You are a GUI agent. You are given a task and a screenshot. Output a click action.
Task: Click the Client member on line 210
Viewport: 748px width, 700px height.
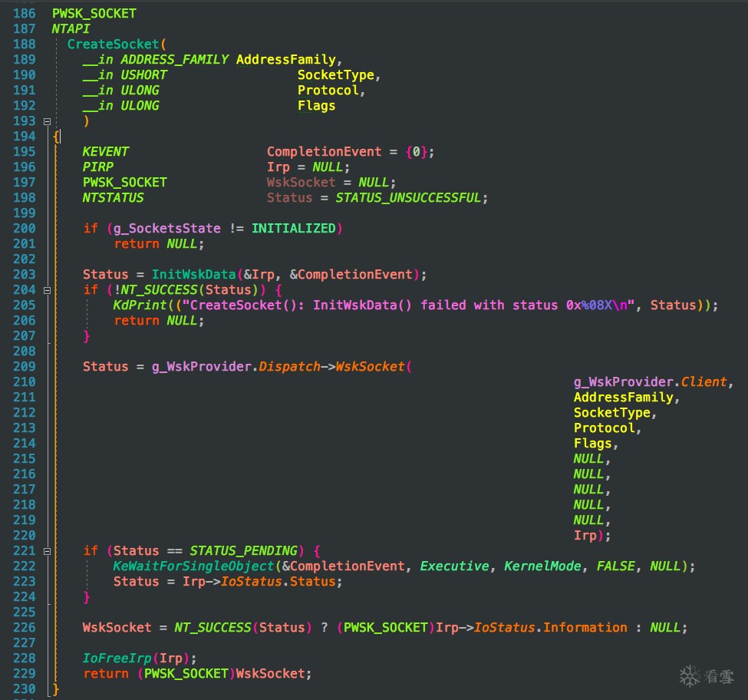(x=704, y=381)
